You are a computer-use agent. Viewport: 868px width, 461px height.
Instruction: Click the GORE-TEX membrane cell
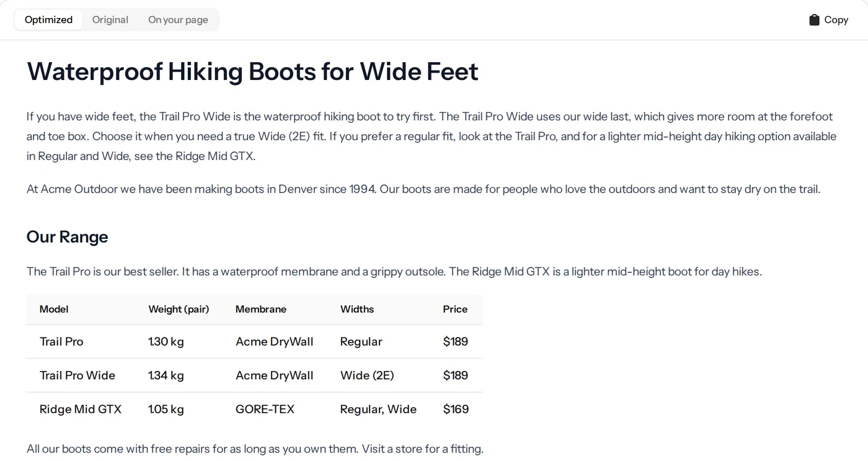(265, 410)
